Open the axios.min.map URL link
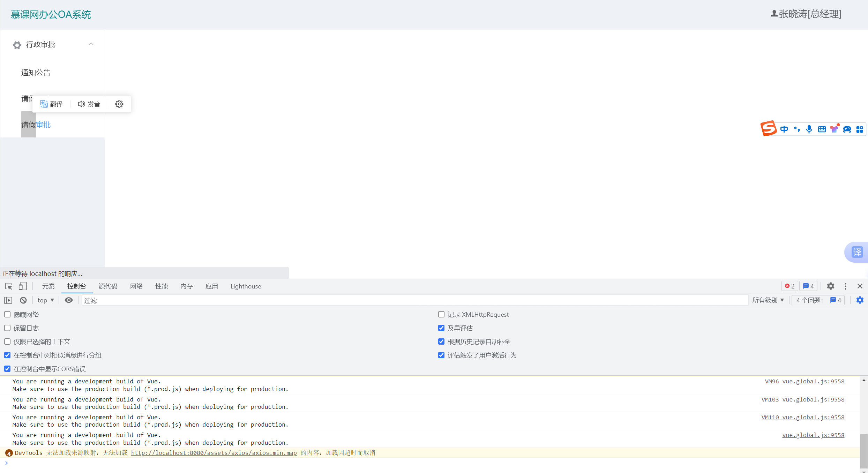This screenshot has width=868, height=473. pos(214,453)
